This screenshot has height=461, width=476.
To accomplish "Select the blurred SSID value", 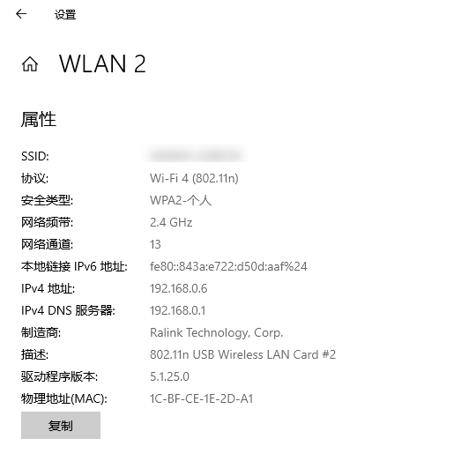I will coord(196,155).
